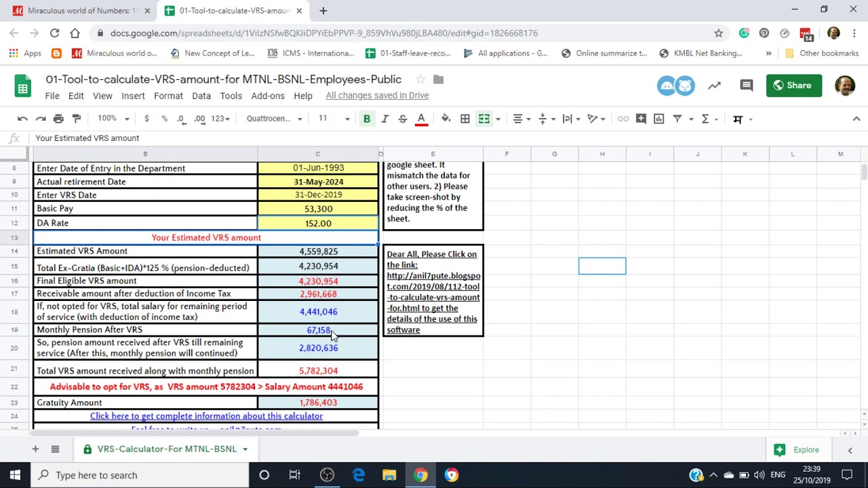The height and width of the screenshot is (488, 868).
Task: Activate the paint format tool
Action: [77, 119]
